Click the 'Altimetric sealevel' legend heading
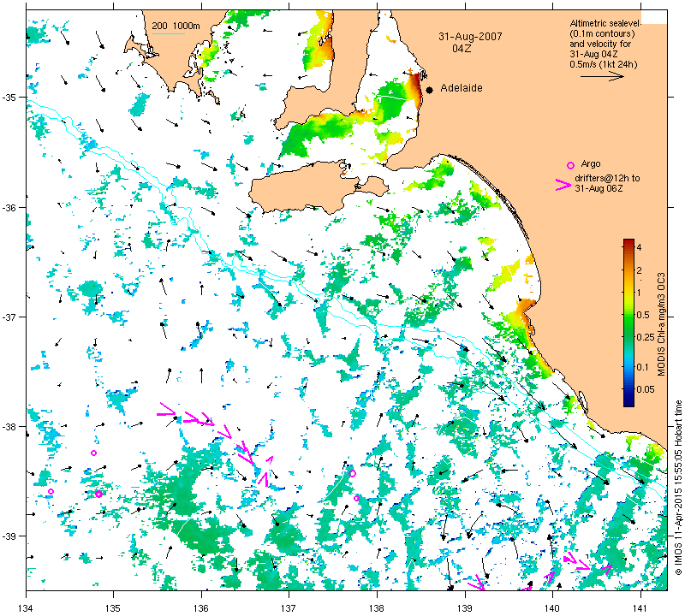This screenshot has width=685, height=616. [x=605, y=23]
